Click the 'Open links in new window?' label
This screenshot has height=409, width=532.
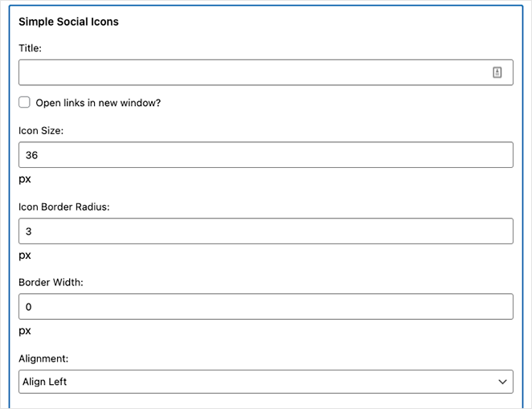pos(98,103)
